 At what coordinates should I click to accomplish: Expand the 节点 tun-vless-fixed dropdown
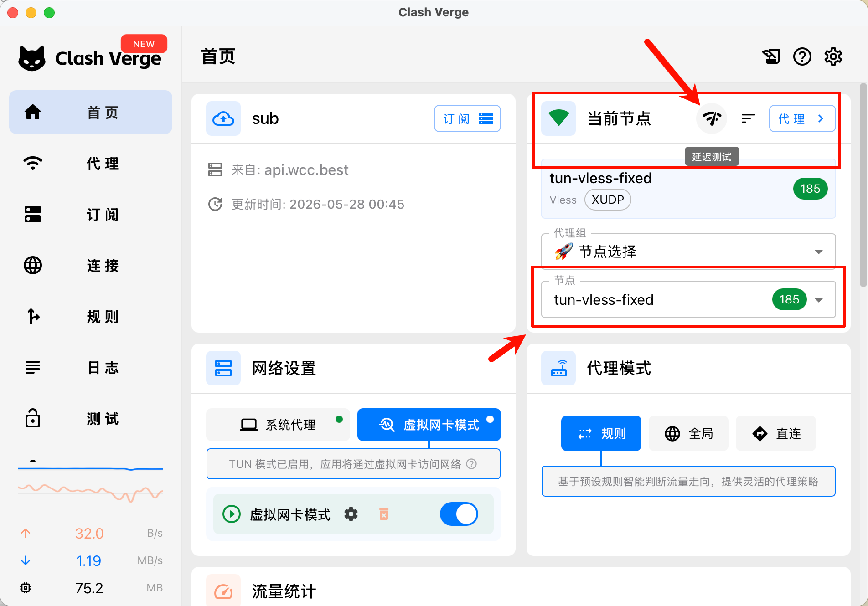click(688, 299)
